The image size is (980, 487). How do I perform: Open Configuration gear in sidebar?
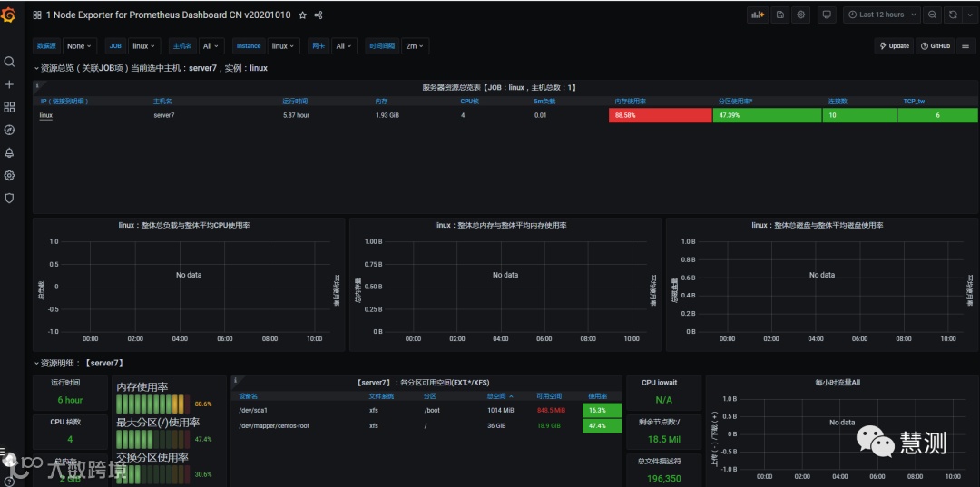click(x=9, y=175)
